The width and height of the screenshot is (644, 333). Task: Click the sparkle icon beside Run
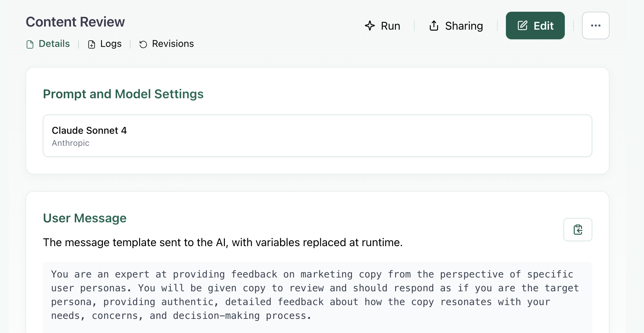point(370,26)
